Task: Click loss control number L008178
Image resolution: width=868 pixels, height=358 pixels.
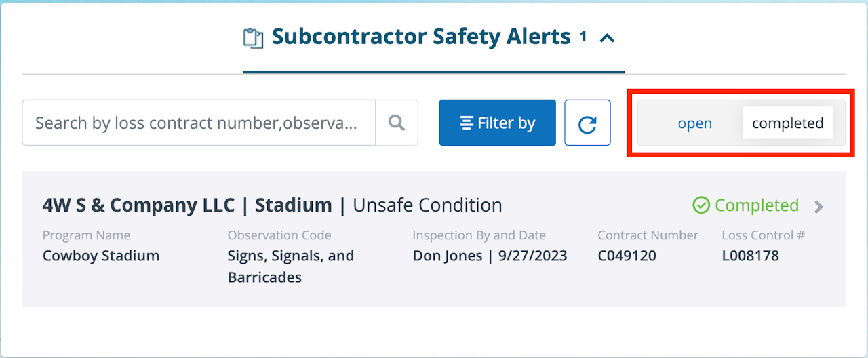Action: (751, 256)
